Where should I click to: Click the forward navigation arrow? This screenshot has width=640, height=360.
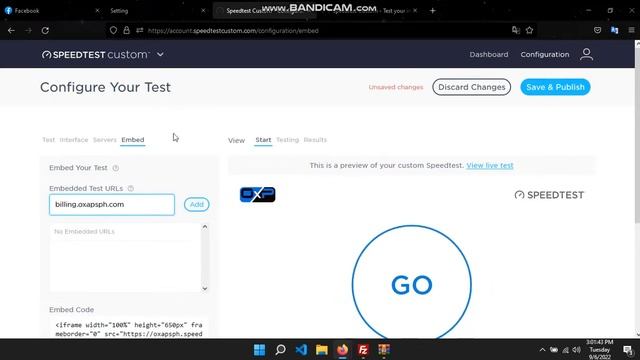[x=28, y=30]
